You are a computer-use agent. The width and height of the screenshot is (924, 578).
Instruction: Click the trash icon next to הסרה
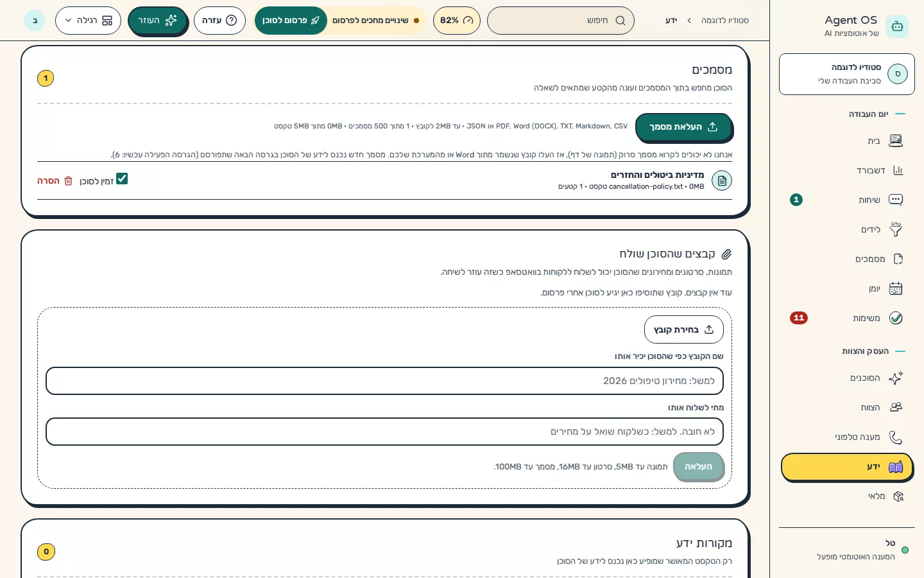(x=68, y=181)
